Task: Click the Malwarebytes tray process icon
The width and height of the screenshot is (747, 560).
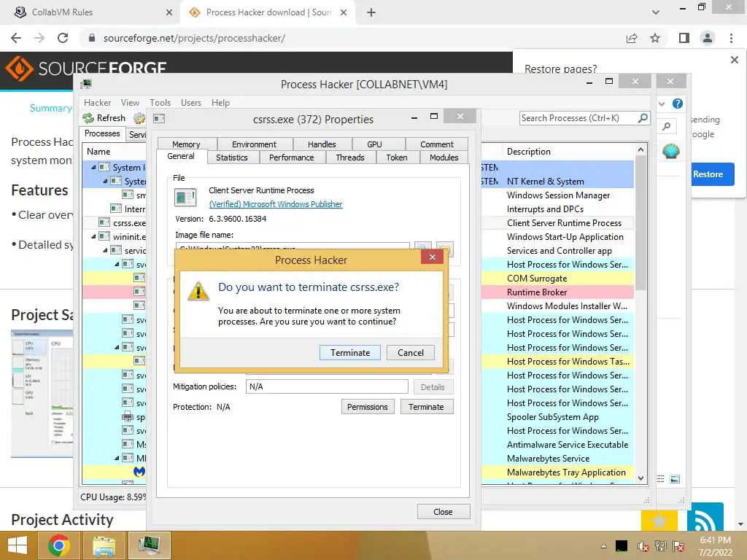Action: [139, 472]
